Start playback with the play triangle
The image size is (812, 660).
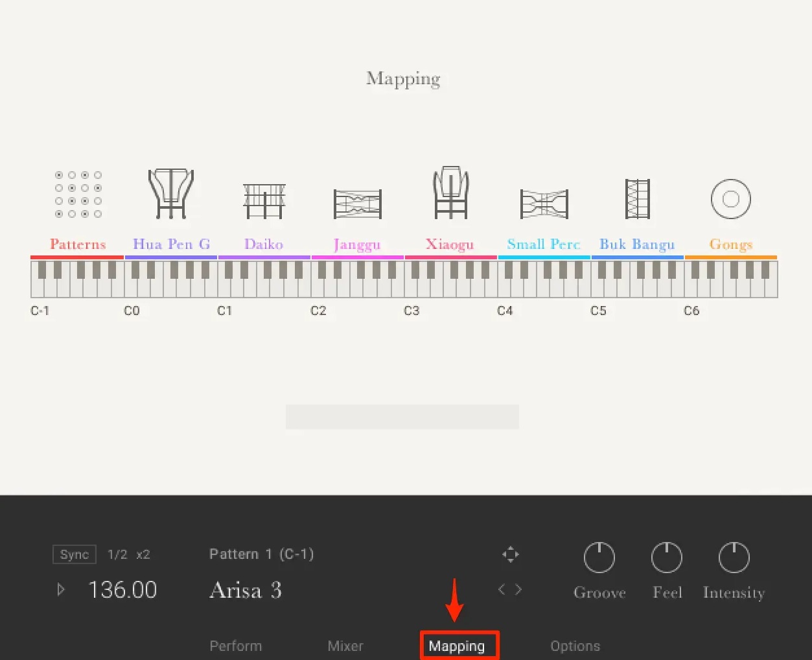pyautogui.click(x=61, y=589)
